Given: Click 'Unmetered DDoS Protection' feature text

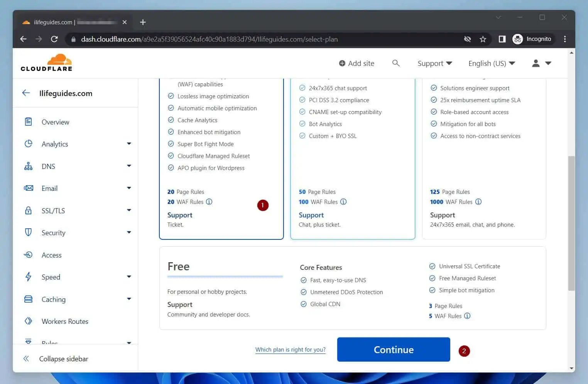Looking at the screenshot, I should [346, 292].
